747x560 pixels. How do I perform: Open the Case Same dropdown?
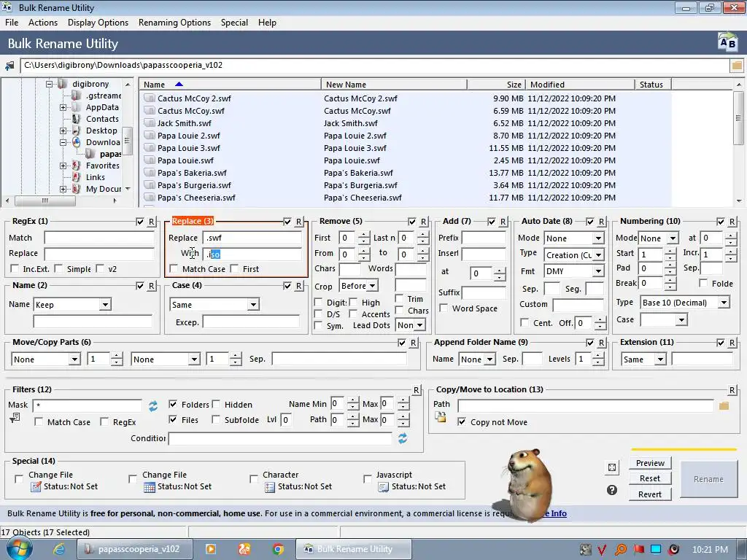coord(253,305)
